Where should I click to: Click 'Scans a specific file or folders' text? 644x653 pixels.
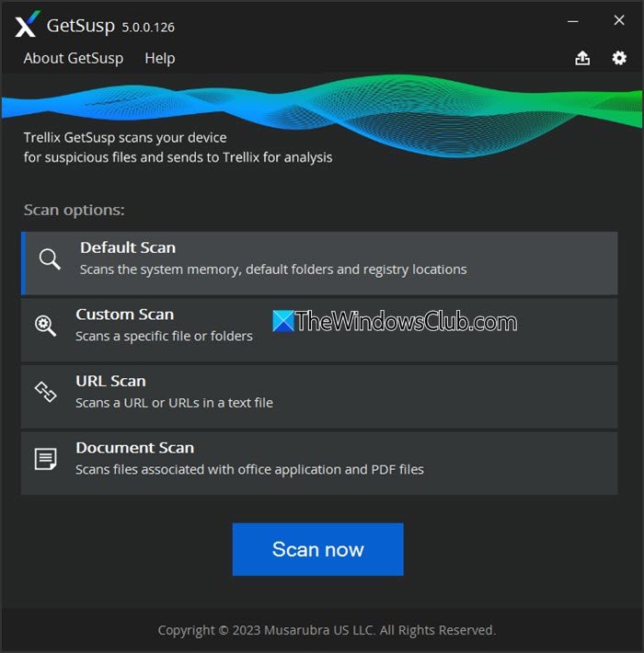click(x=164, y=336)
